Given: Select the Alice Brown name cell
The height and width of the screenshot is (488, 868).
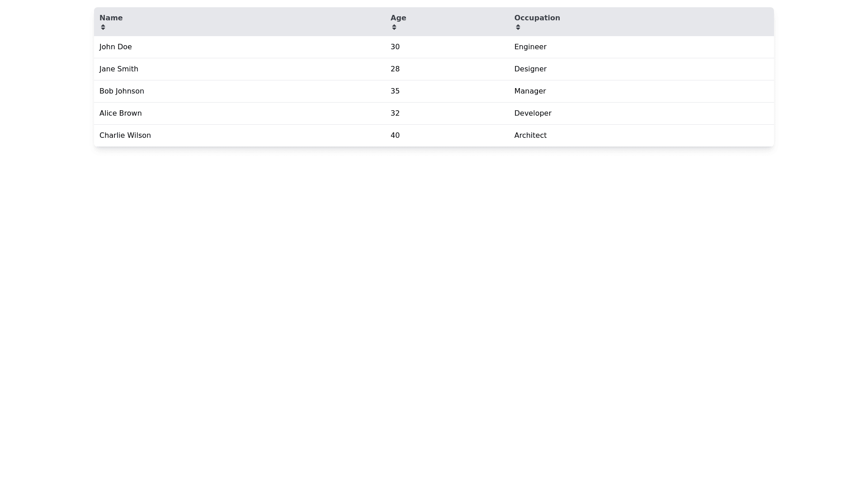Looking at the screenshot, I should point(120,113).
